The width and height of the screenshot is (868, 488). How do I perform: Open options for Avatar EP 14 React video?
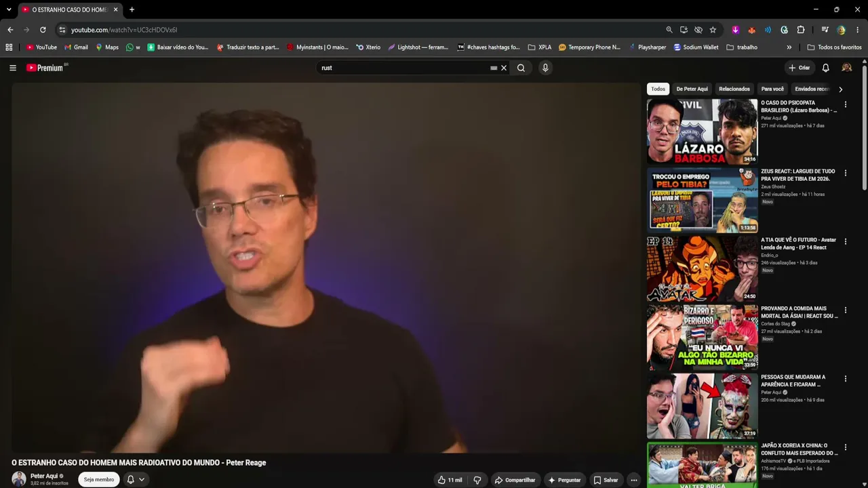point(845,241)
